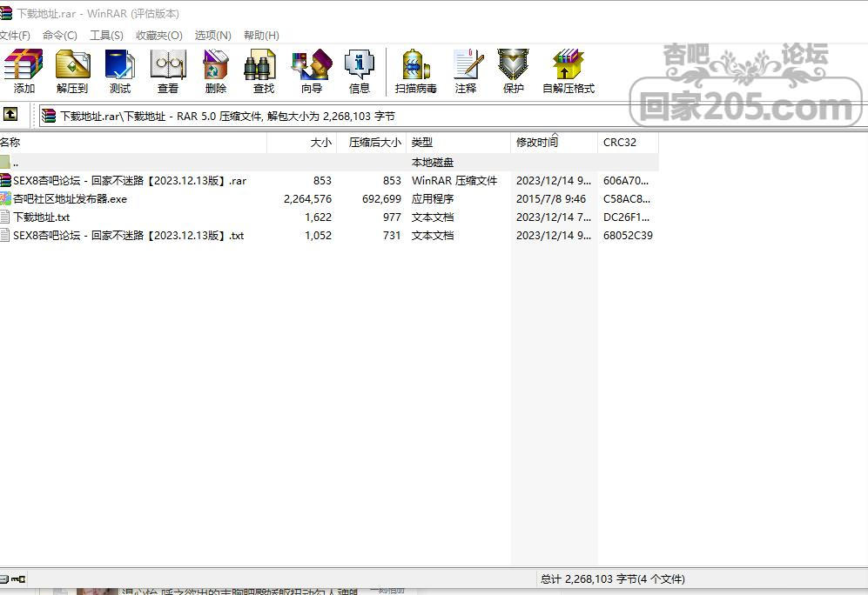Viewport: 868px width, 595px height.
Task: Click the Protect (保护) shield icon
Action: (513, 70)
